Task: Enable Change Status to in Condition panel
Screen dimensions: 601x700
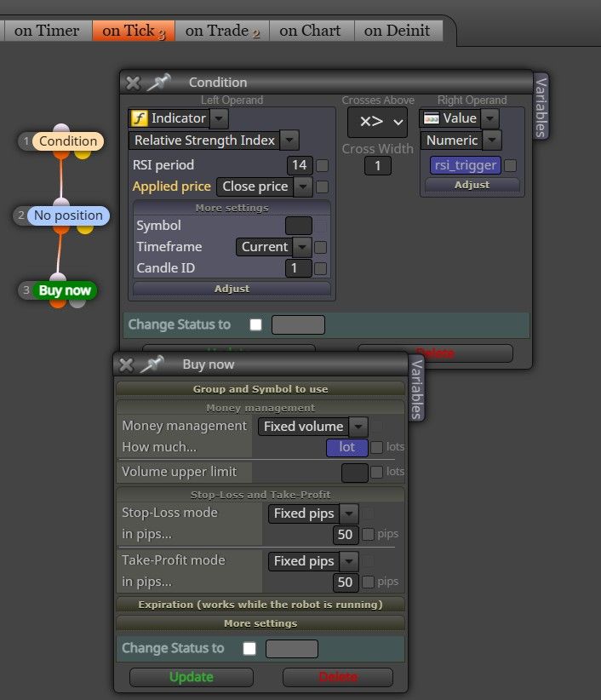Action: click(255, 324)
